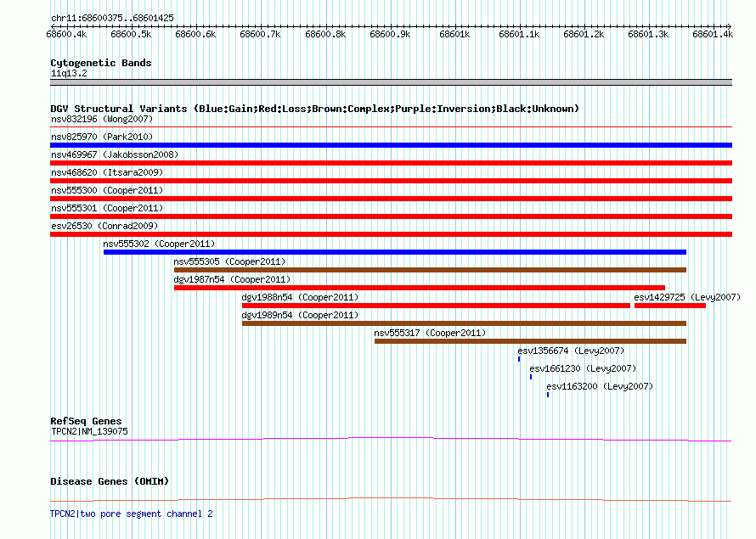756x539 pixels.
Task: Click the nsv555300 (Cooper2011) label
Action: click(x=107, y=190)
